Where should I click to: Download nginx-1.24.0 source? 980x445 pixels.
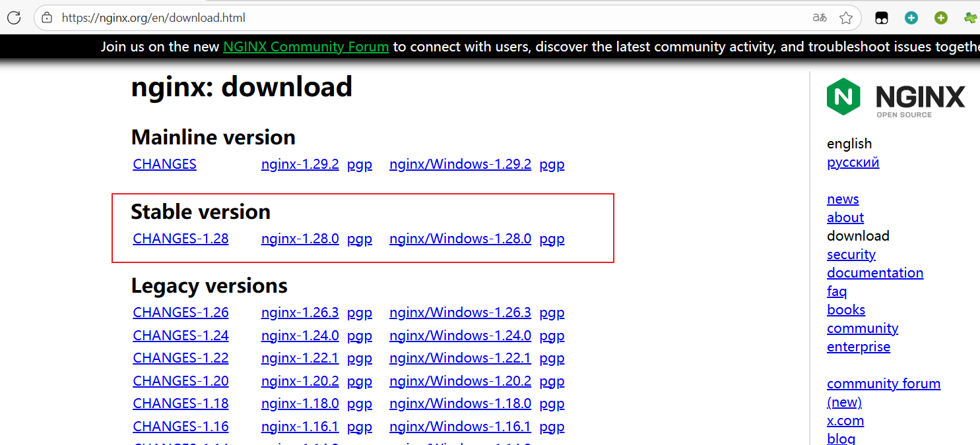point(300,336)
